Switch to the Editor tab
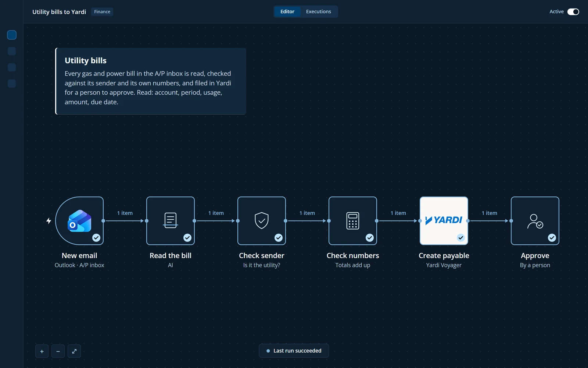This screenshot has height=368, width=588. pyautogui.click(x=287, y=12)
